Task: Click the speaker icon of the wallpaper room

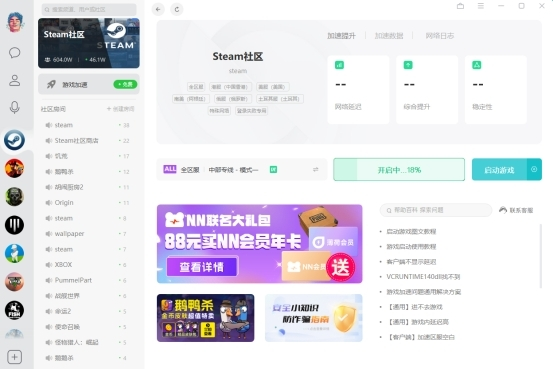Action: pos(49,234)
